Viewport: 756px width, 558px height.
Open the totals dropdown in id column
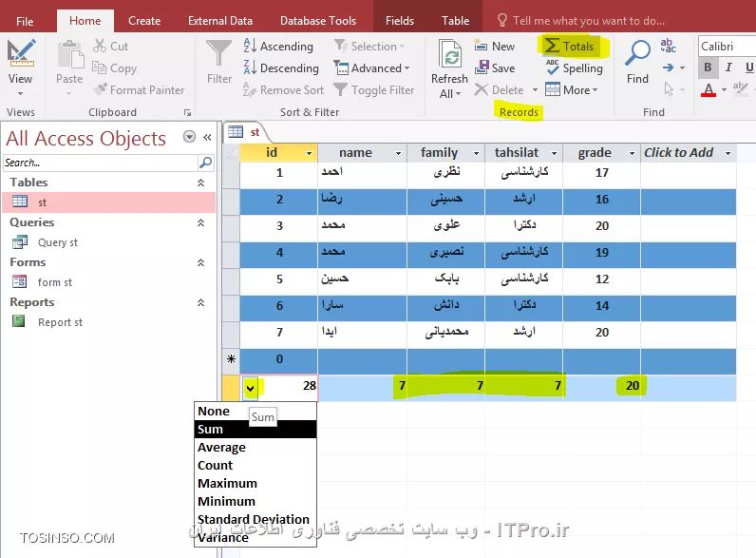pos(250,388)
